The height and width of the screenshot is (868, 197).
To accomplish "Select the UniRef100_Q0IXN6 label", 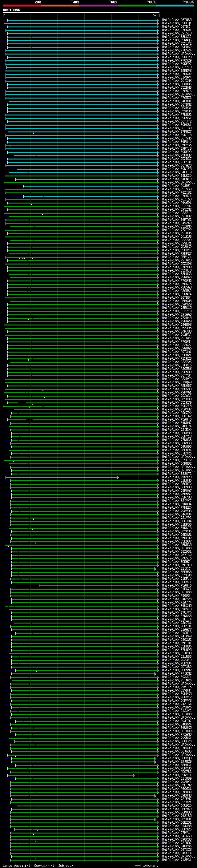I will click(x=177, y=81).
